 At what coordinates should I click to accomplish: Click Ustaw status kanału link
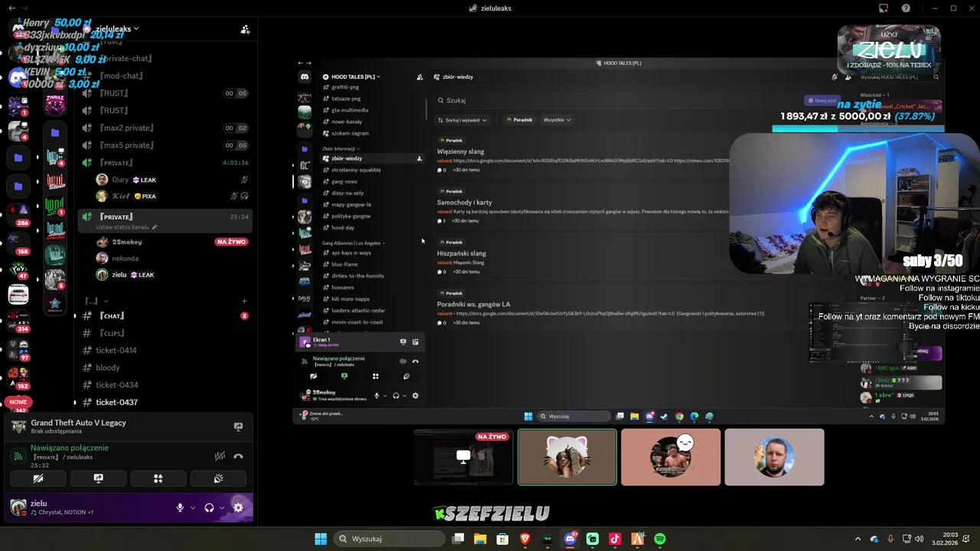(126, 227)
